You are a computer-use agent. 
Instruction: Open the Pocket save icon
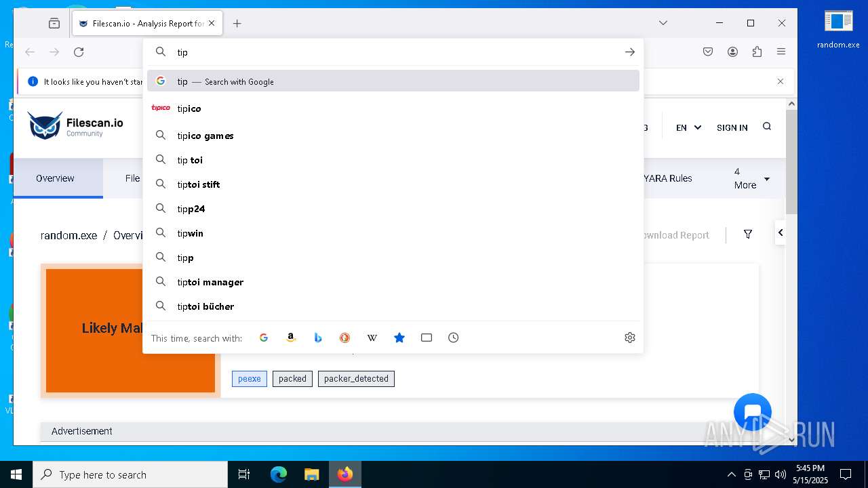(708, 52)
